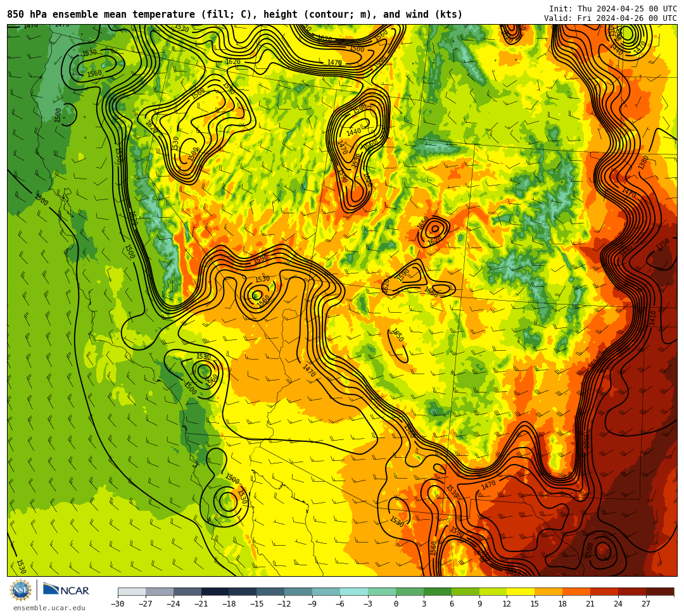Click the 24 colorbar tick label

pyautogui.click(x=618, y=604)
